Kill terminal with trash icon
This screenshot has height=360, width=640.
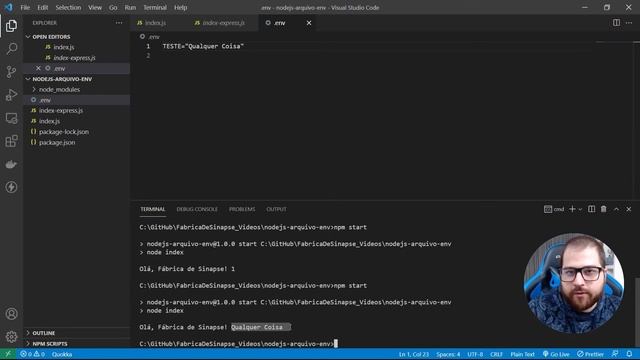pyautogui.click(x=604, y=209)
